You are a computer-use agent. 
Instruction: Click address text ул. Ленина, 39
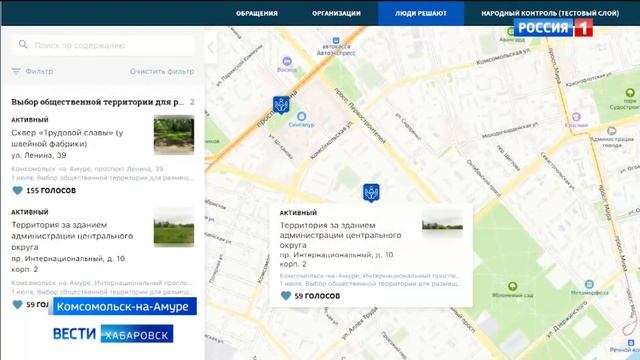point(39,156)
